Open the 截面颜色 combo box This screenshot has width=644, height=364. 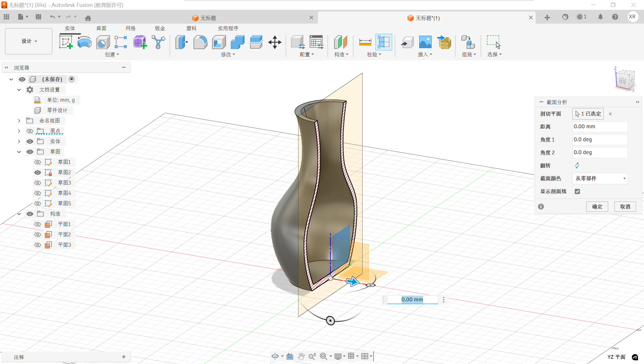[x=600, y=179]
